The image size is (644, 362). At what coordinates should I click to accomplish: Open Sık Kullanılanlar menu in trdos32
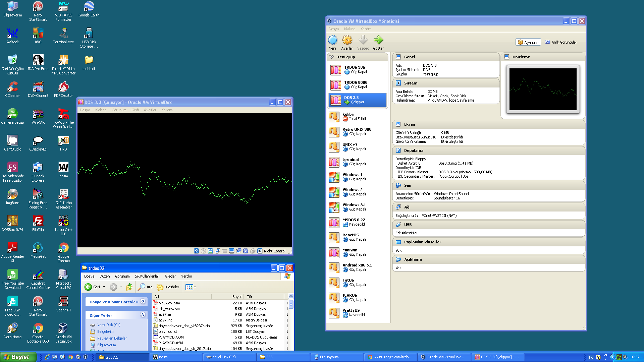tap(147, 276)
